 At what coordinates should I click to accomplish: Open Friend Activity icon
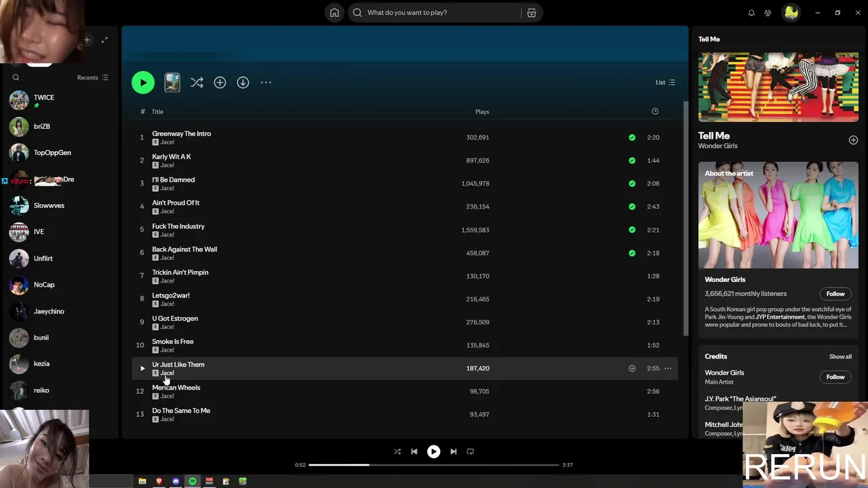768,12
